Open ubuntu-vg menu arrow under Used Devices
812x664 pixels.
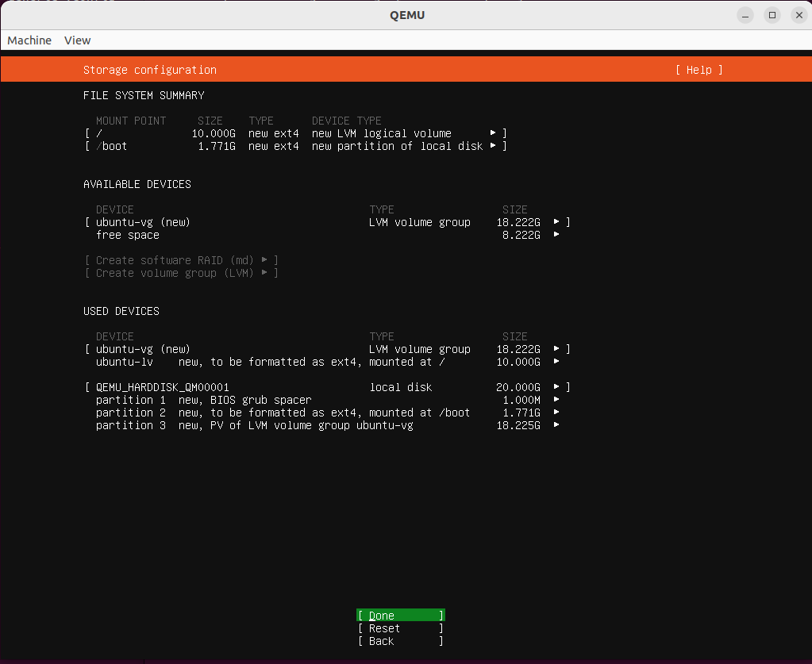[556, 349]
